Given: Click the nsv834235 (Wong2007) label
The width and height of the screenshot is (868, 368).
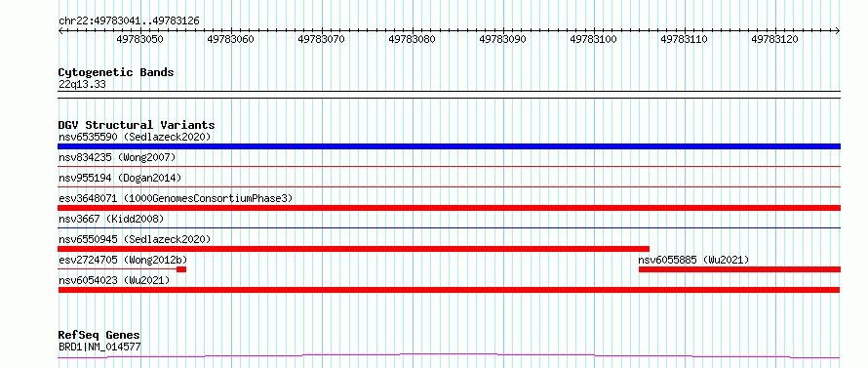Looking at the screenshot, I should coord(117,157).
